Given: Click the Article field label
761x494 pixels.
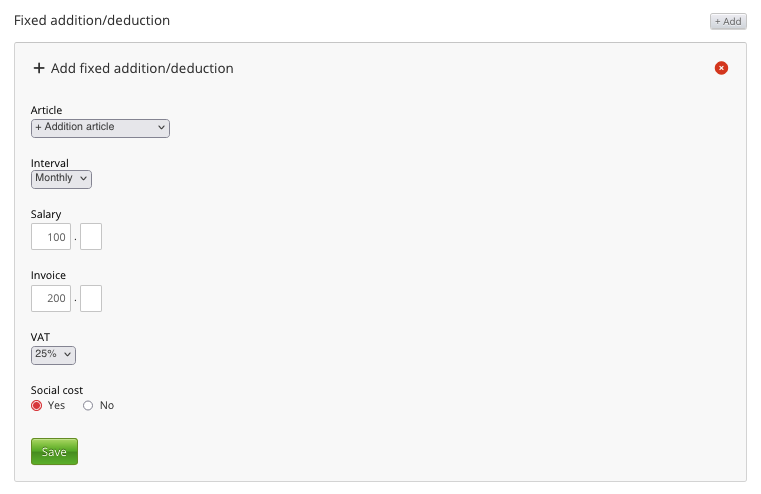Looking at the screenshot, I should coord(47,110).
